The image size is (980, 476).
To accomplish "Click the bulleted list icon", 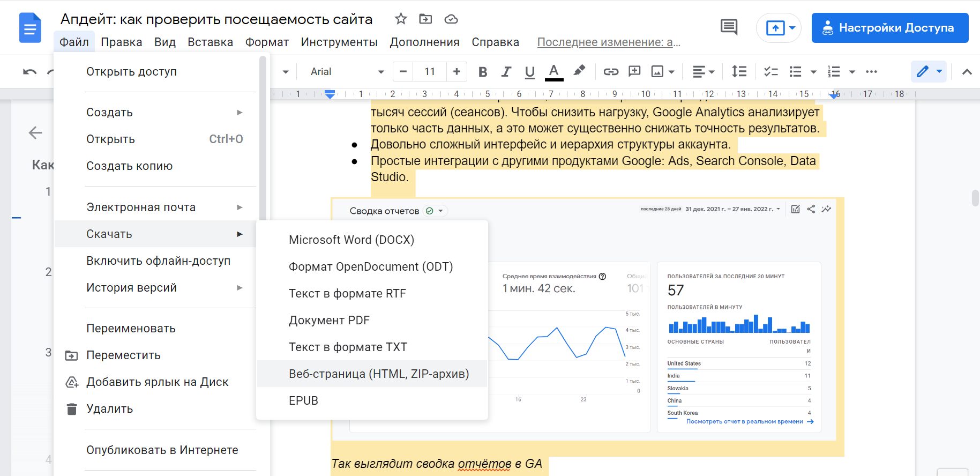I will (796, 71).
